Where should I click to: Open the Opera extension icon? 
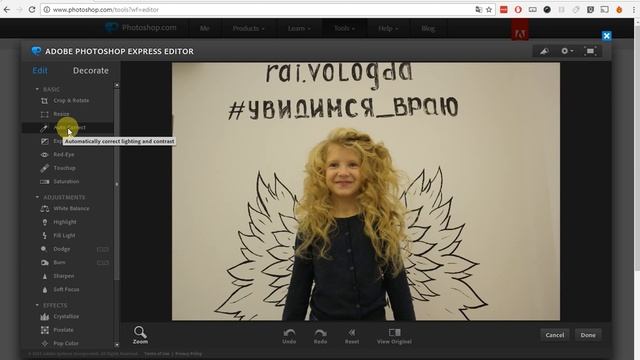pyautogui.click(x=518, y=9)
